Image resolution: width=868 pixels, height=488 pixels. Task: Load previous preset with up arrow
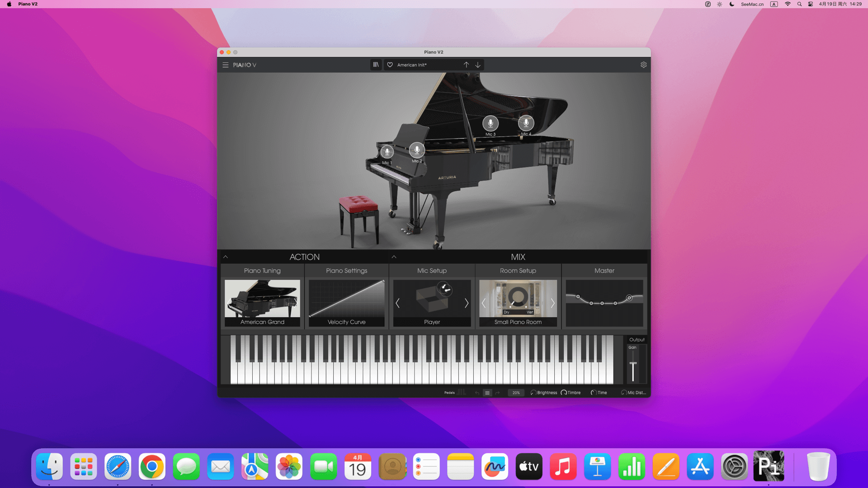(x=466, y=65)
